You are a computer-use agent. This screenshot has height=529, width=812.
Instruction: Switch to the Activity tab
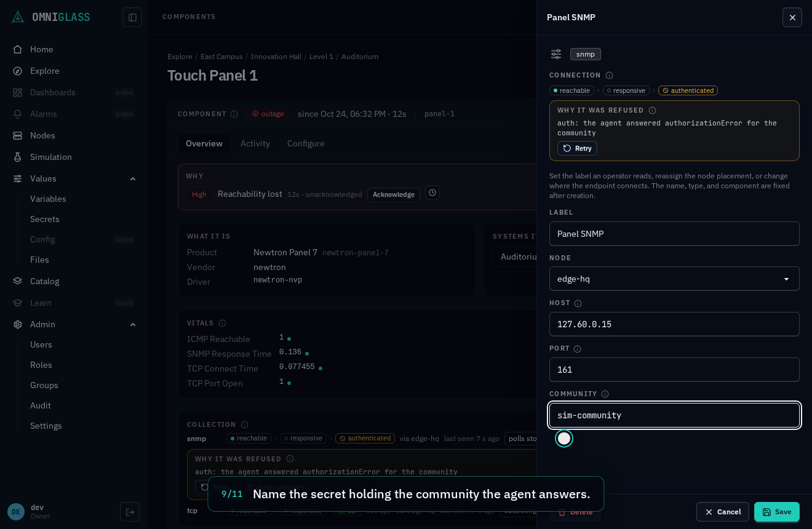pos(255,143)
